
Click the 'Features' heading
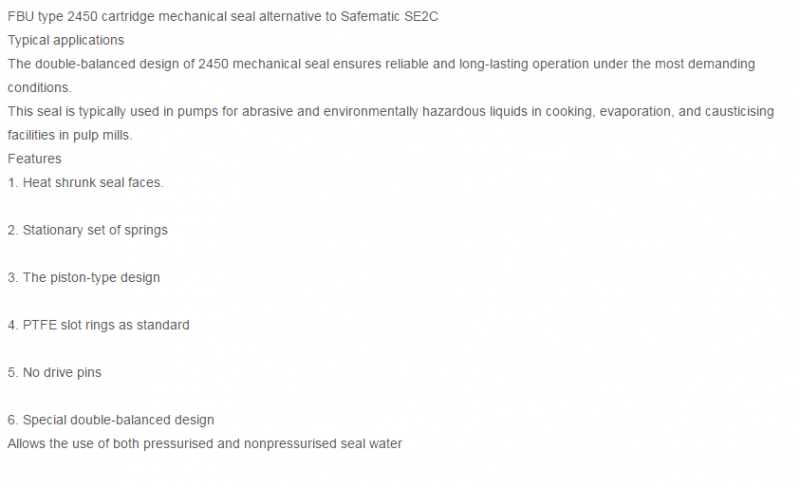(34, 159)
